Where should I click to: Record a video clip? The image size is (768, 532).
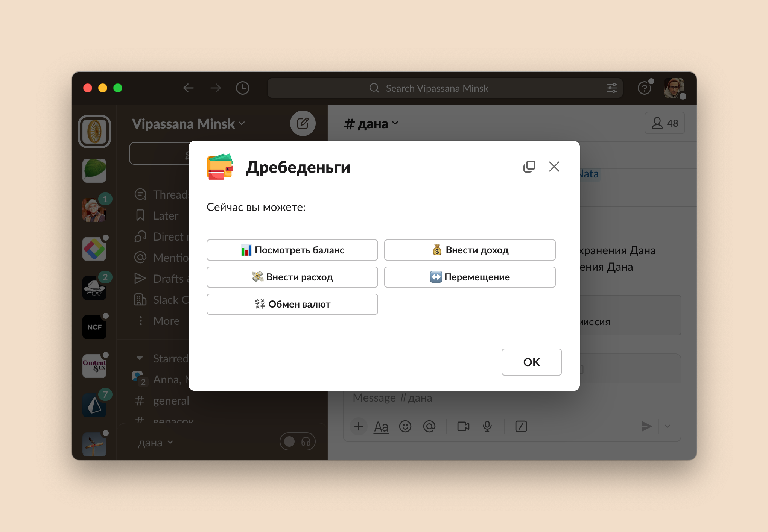pyautogui.click(x=463, y=426)
